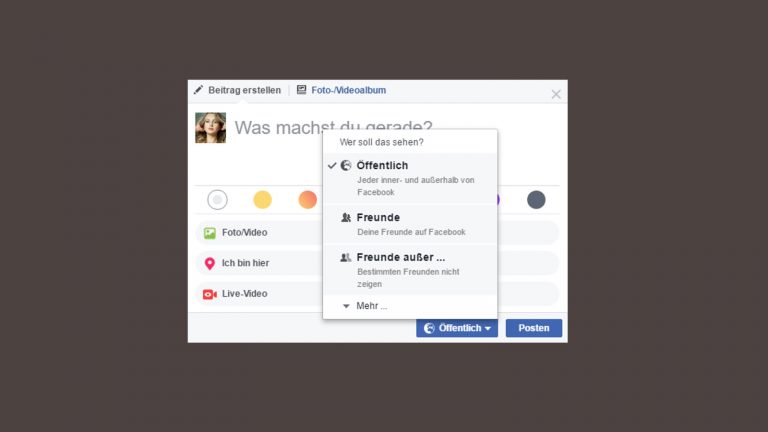Click the friends icon beside Freunde
Viewport: 768px width, 432px height.
click(x=346, y=217)
